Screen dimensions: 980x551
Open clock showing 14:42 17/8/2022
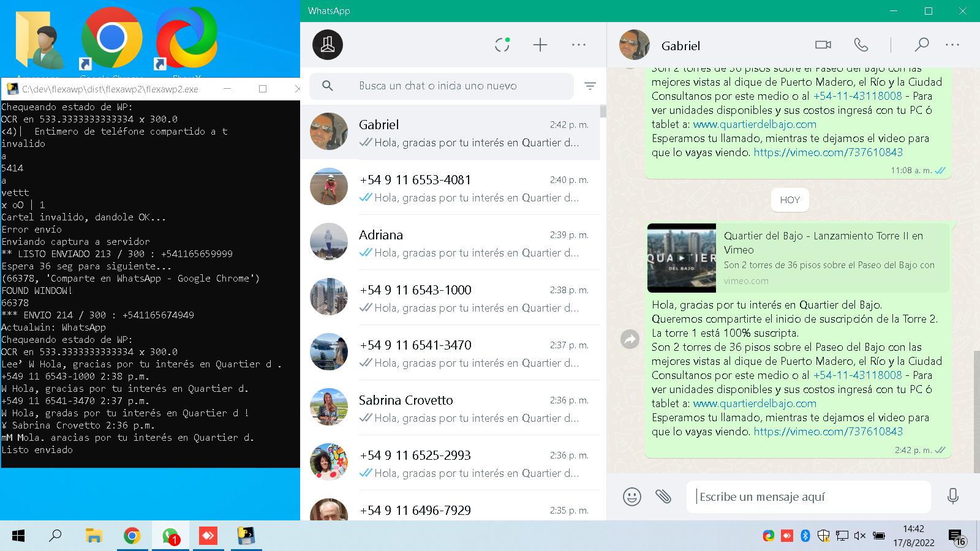point(913,536)
